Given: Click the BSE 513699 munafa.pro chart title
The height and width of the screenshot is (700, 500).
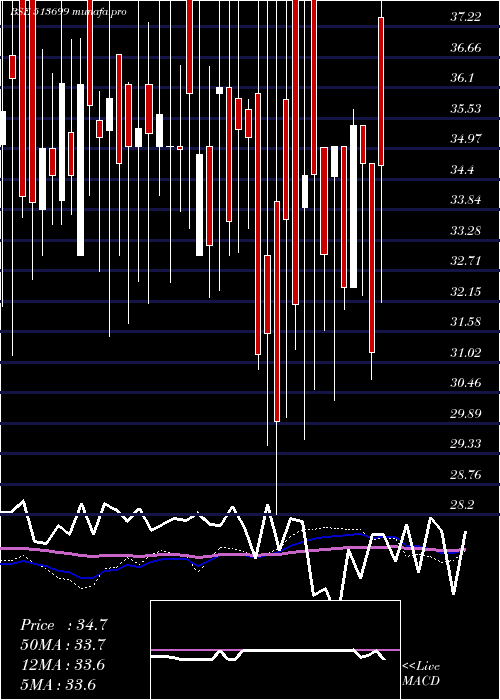Looking at the screenshot, I should pos(68,12).
